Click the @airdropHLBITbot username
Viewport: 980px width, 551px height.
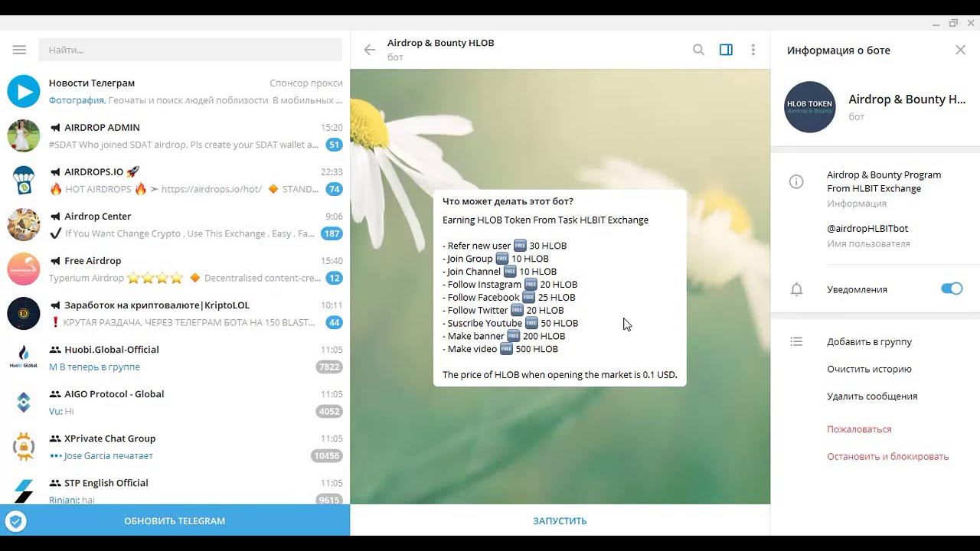pyautogui.click(x=867, y=228)
